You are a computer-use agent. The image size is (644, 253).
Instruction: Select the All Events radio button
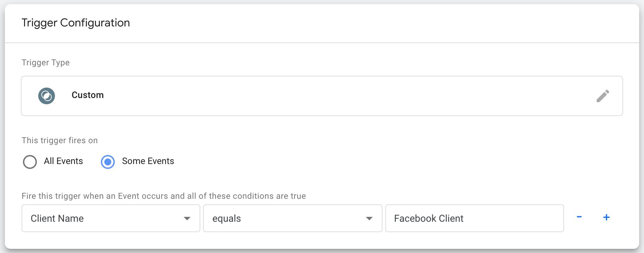(x=30, y=162)
